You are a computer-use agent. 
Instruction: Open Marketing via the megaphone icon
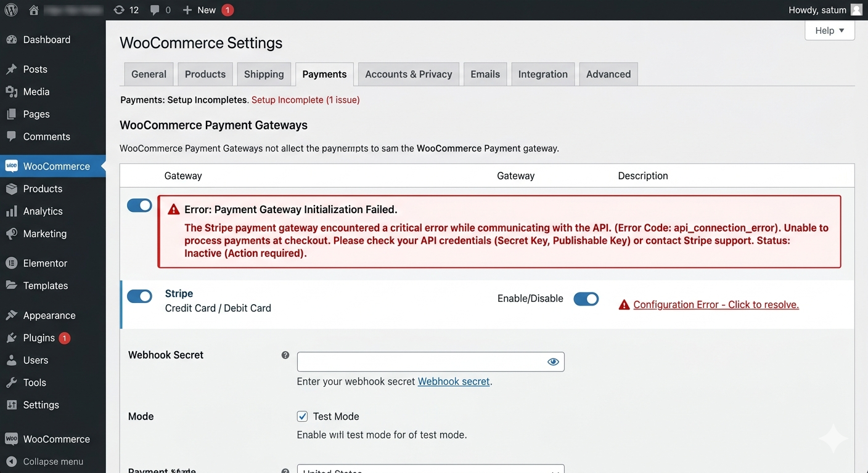coord(11,234)
